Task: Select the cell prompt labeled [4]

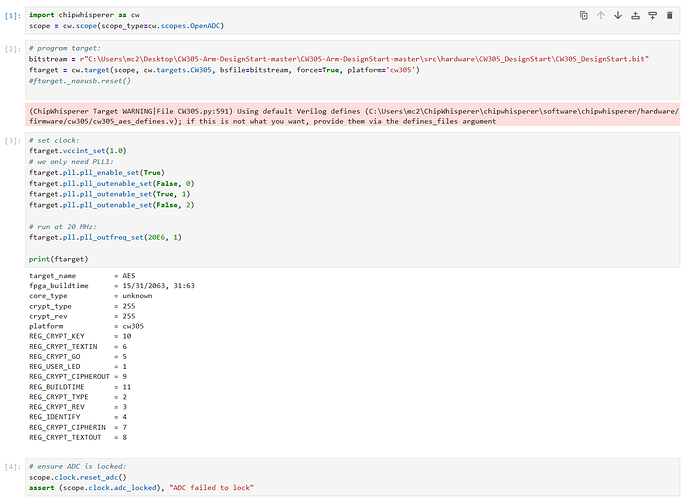Action: [10, 467]
